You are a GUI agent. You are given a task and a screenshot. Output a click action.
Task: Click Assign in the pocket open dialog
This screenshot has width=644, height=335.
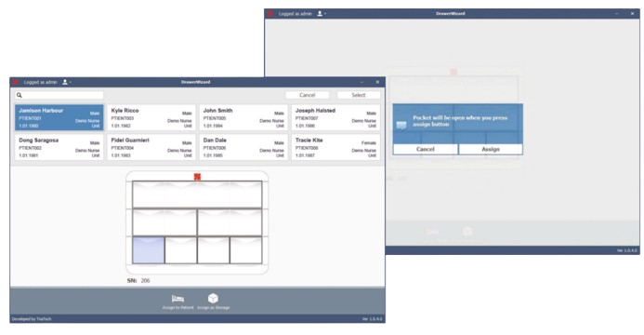pyautogui.click(x=491, y=149)
